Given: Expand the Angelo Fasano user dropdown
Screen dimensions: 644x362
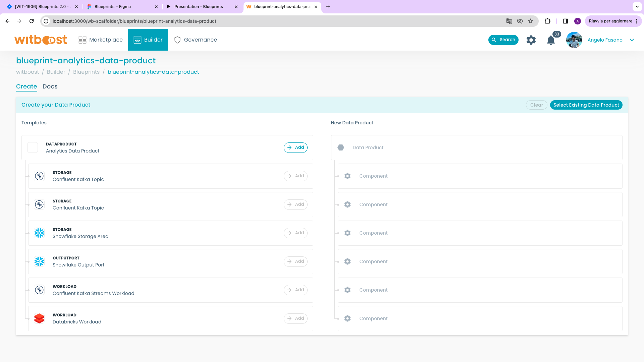Looking at the screenshot, I should (632, 40).
